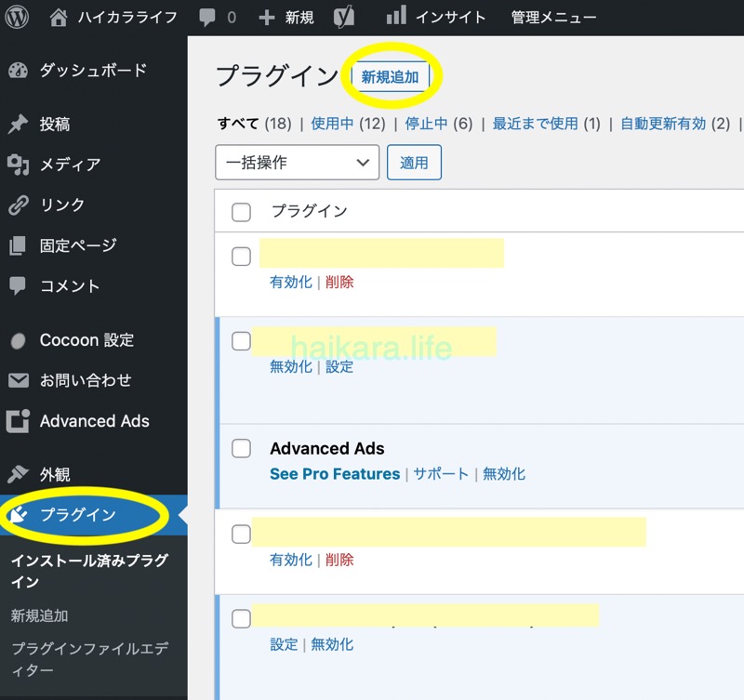The width and height of the screenshot is (744, 700).
Task: Open インストール済みプラグイン submenu item
Action: tap(89, 571)
